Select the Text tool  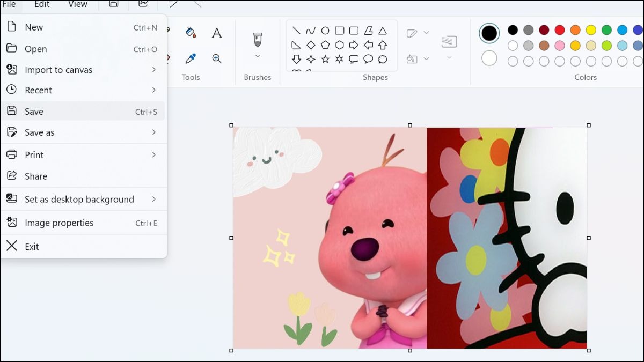click(217, 33)
